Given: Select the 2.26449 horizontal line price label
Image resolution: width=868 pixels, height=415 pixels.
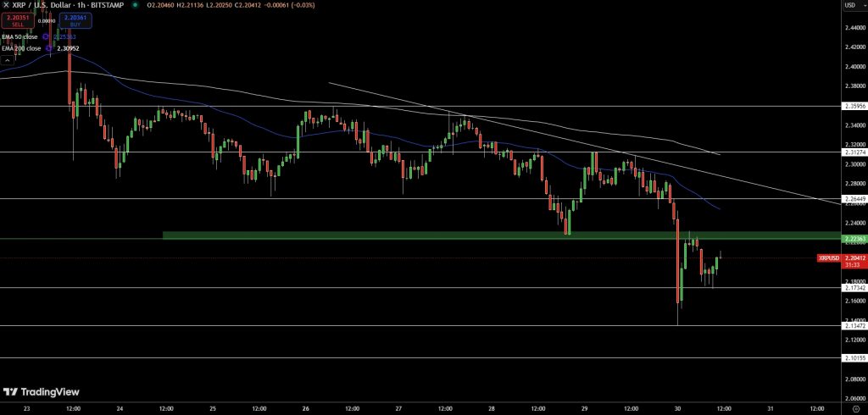Looking at the screenshot, I should [x=853, y=199].
